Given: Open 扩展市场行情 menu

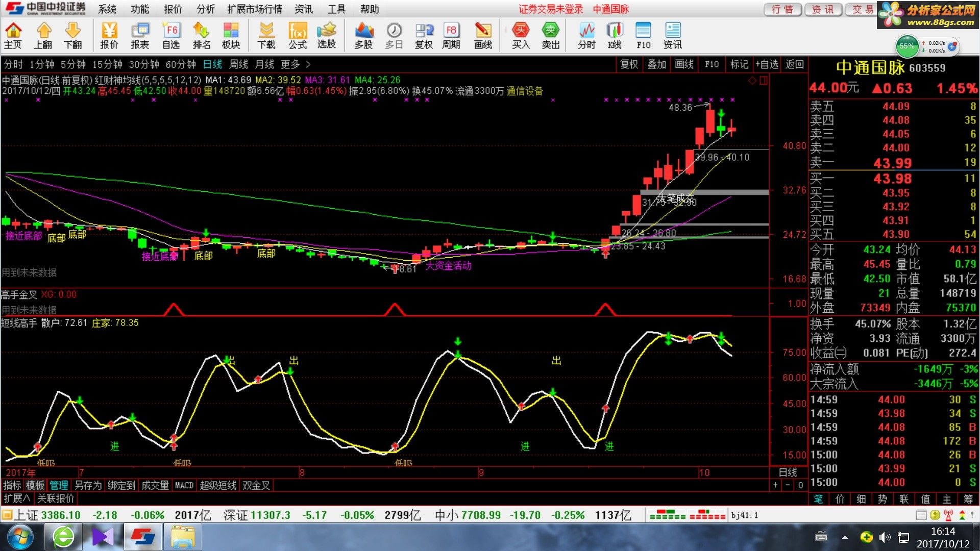Looking at the screenshot, I should click(x=255, y=9).
